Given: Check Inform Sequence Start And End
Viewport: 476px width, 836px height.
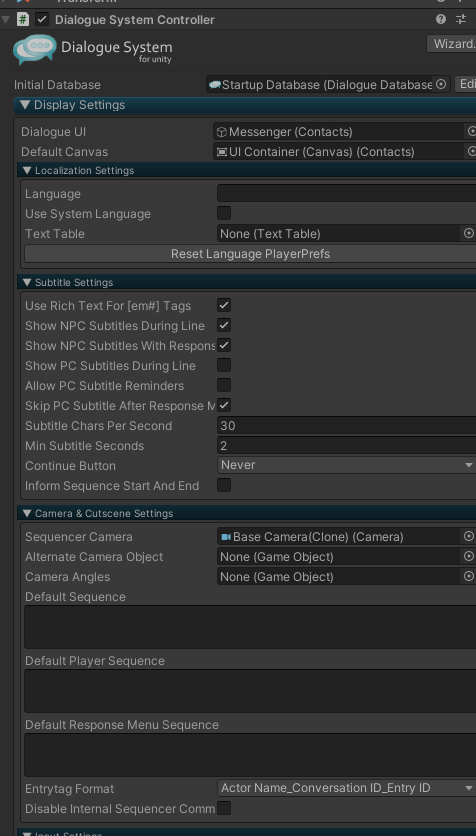Looking at the screenshot, I should [x=224, y=485].
